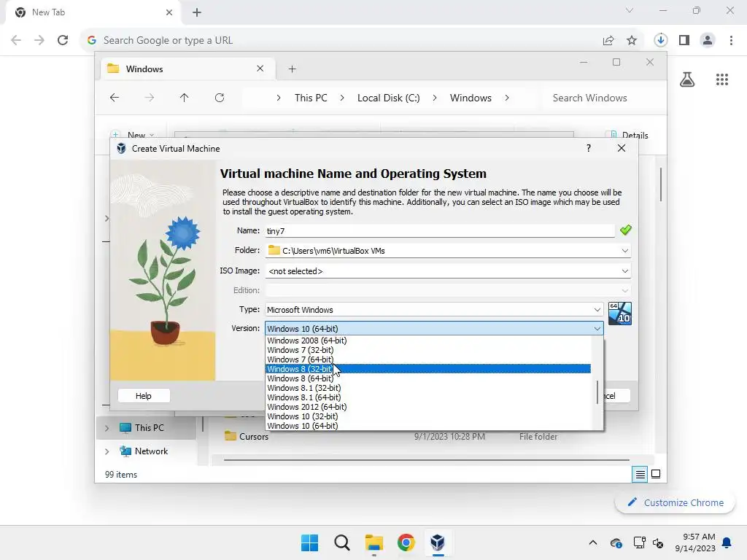Screen dimensions: 747x560
Task: Click the Details button in File Explorer
Action: (x=627, y=135)
